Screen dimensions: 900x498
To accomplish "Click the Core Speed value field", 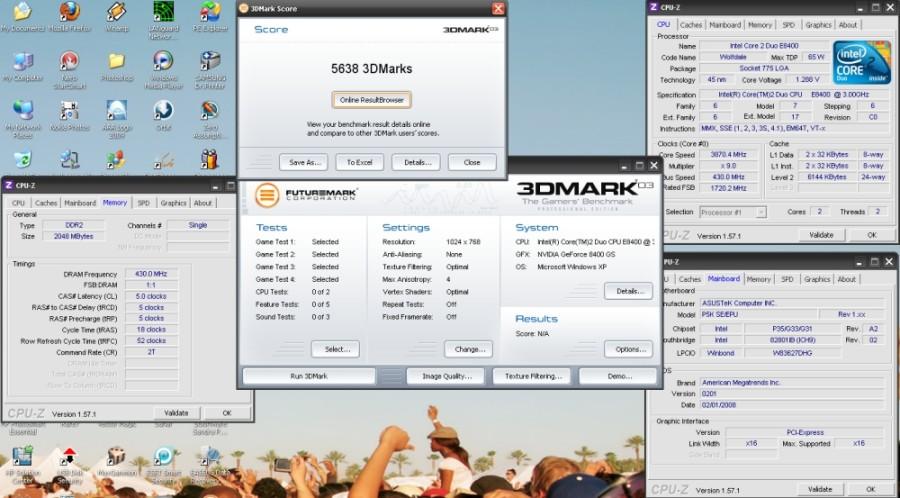I will [728, 155].
